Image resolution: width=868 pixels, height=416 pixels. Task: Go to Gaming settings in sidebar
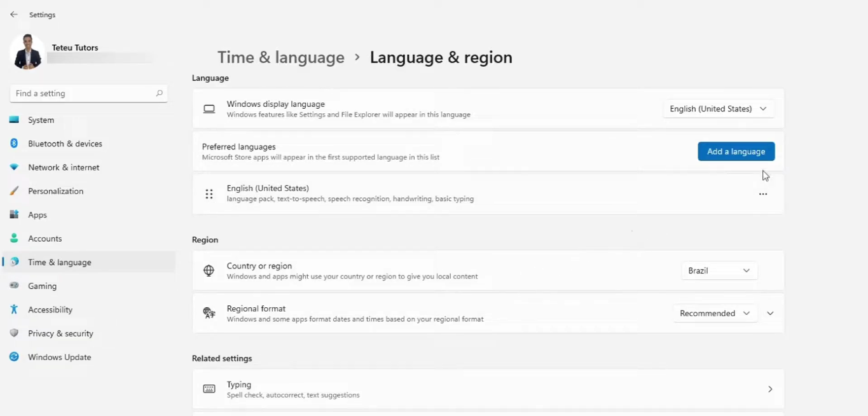click(x=42, y=286)
